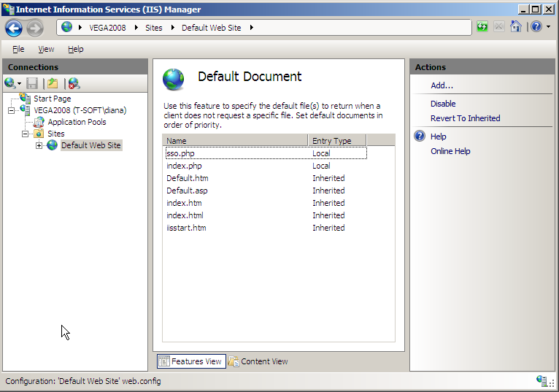Expand the Default Web Site tree node
Screen dimensions: 559x392
tap(39, 146)
